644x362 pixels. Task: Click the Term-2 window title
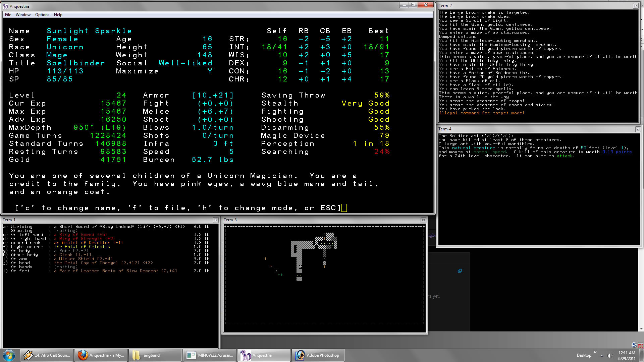click(x=445, y=6)
